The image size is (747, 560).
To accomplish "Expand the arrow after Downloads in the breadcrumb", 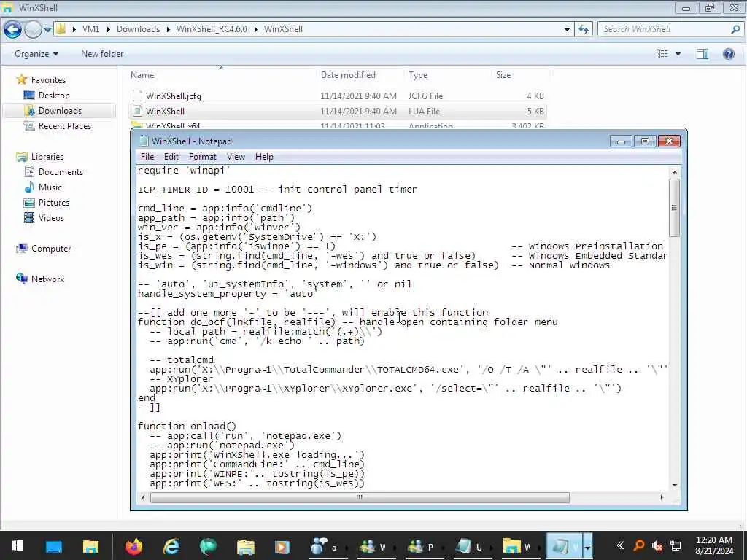I will 169,29.
